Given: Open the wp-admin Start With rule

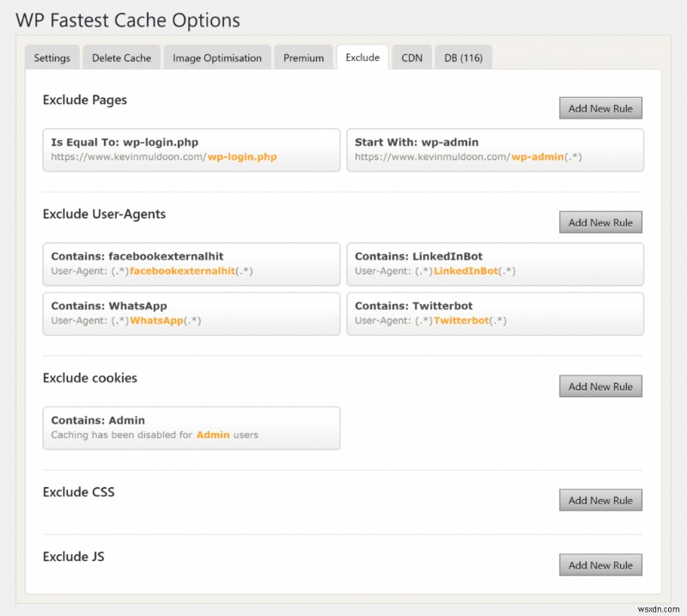Looking at the screenshot, I should (x=495, y=149).
